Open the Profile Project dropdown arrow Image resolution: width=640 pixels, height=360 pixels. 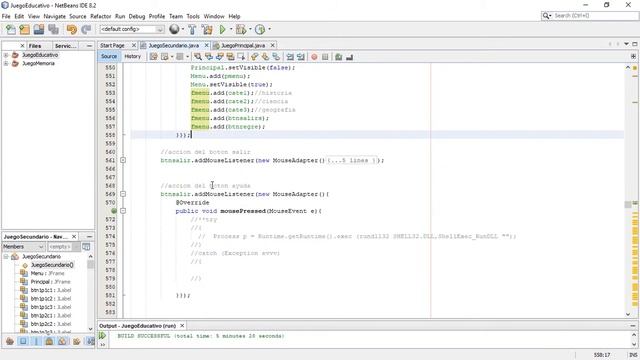(x=269, y=29)
